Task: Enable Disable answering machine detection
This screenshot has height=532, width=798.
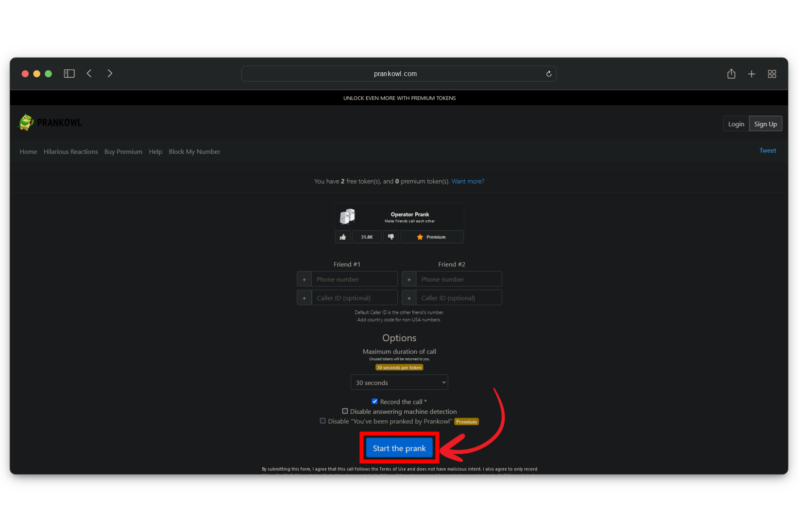Action: 345,411
